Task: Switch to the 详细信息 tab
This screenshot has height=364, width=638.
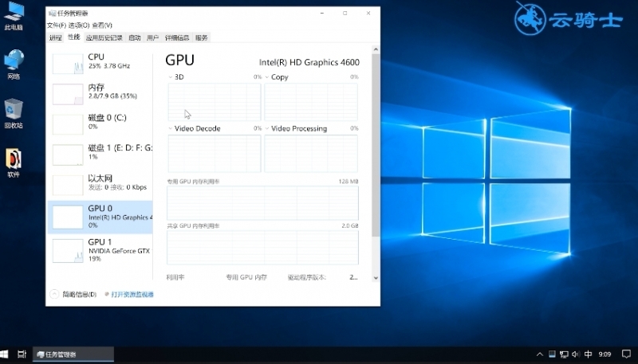Action: pos(177,37)
